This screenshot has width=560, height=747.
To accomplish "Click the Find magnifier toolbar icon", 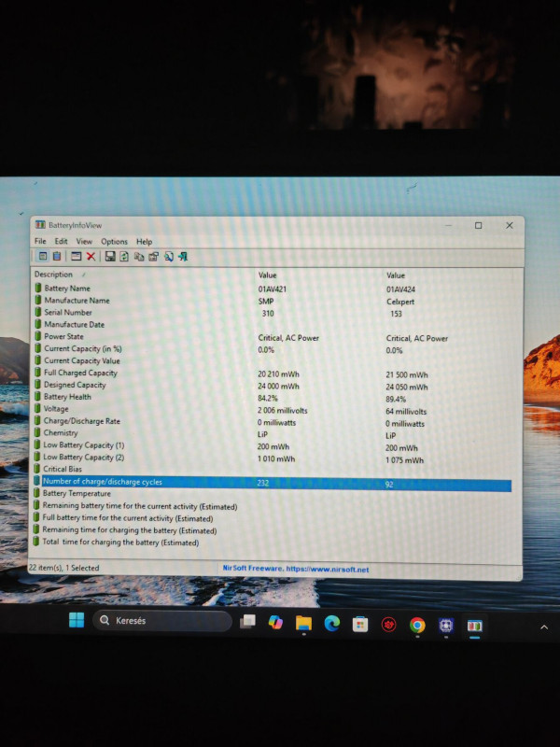I will (x=169, y=257).
